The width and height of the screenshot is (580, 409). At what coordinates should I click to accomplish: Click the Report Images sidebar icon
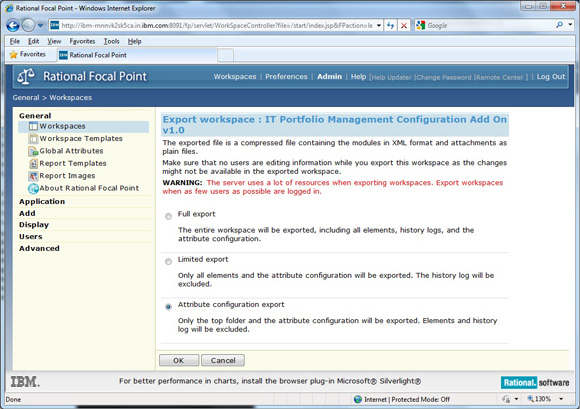pyautogui.click(x=33, y=176)
